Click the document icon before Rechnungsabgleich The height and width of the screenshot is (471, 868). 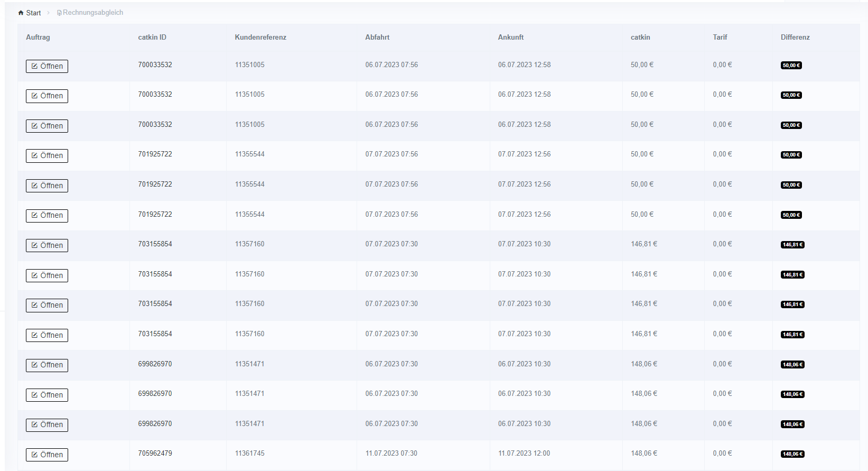coord(59,13)
